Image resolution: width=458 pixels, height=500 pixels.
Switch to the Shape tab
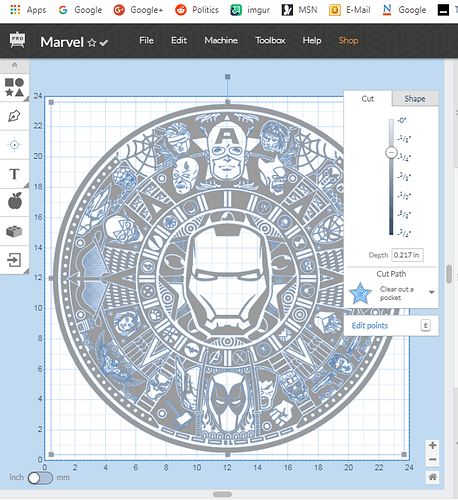[x=415, y=99]
